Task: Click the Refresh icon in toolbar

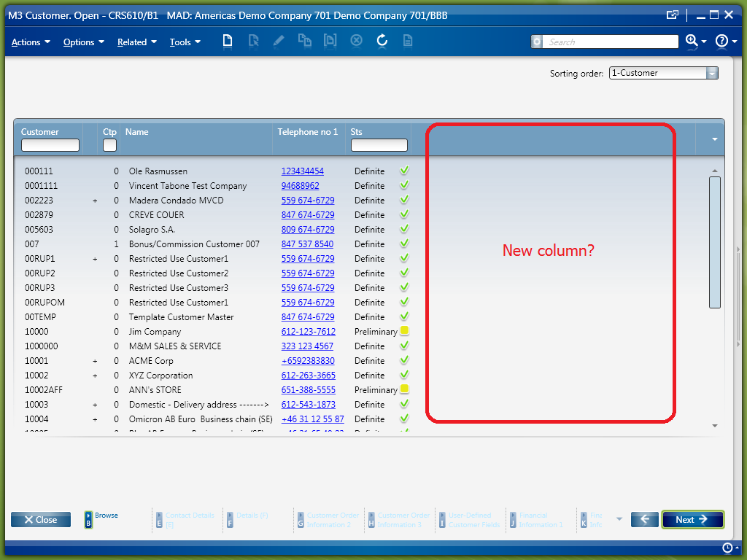Action: [382, 42]
